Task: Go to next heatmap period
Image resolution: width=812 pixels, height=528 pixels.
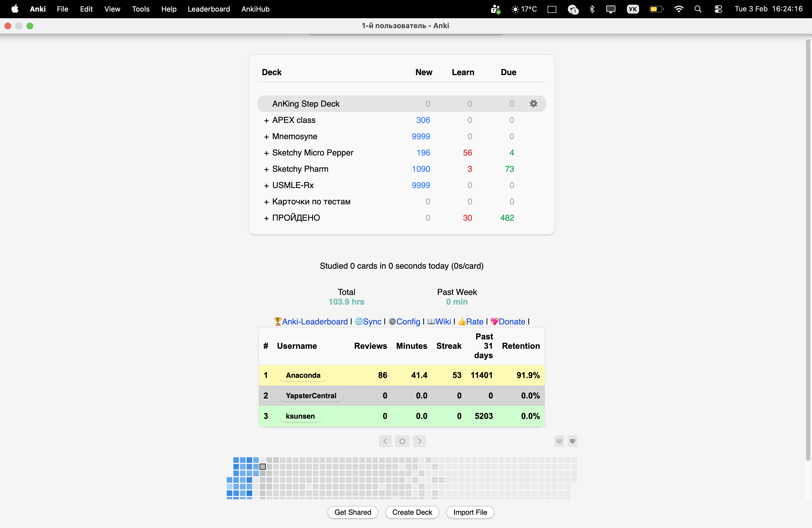Action: point(419,441)
